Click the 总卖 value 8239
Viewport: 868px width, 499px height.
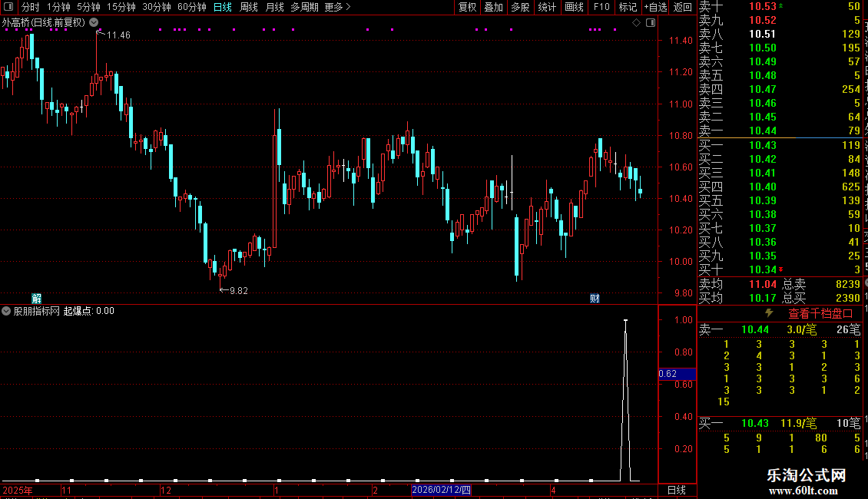tap(847, 284)
